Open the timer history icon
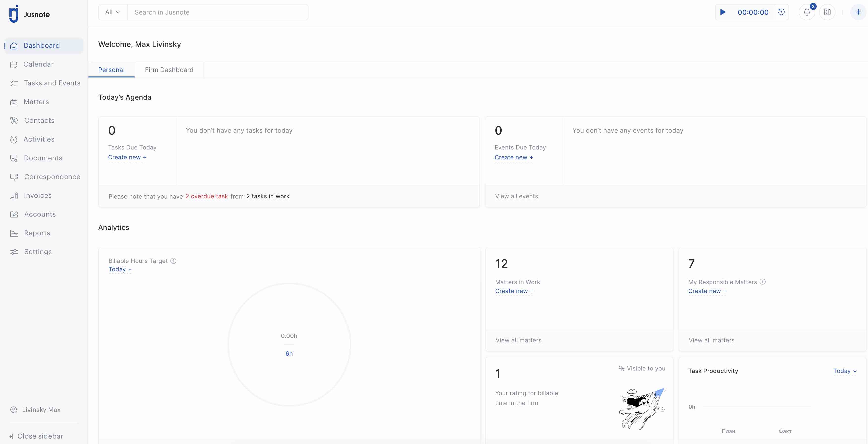This screenshot has height=444, width=868. click(x=782, y=12)
